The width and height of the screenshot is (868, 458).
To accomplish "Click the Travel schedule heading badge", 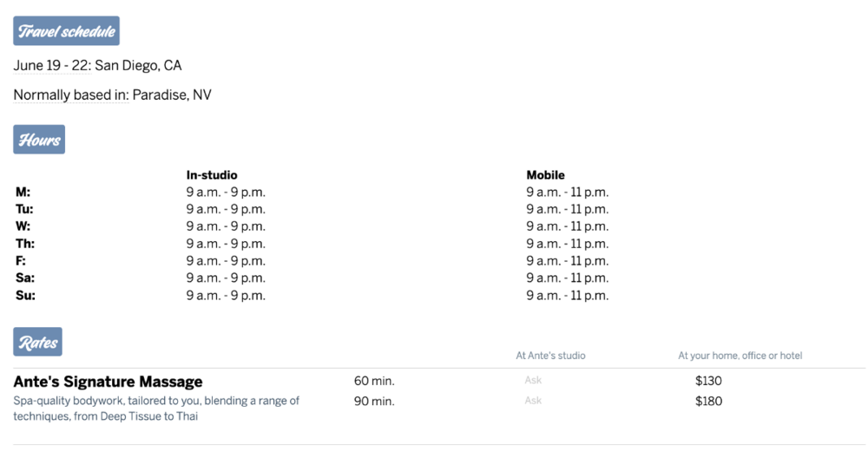I will 66,31.
